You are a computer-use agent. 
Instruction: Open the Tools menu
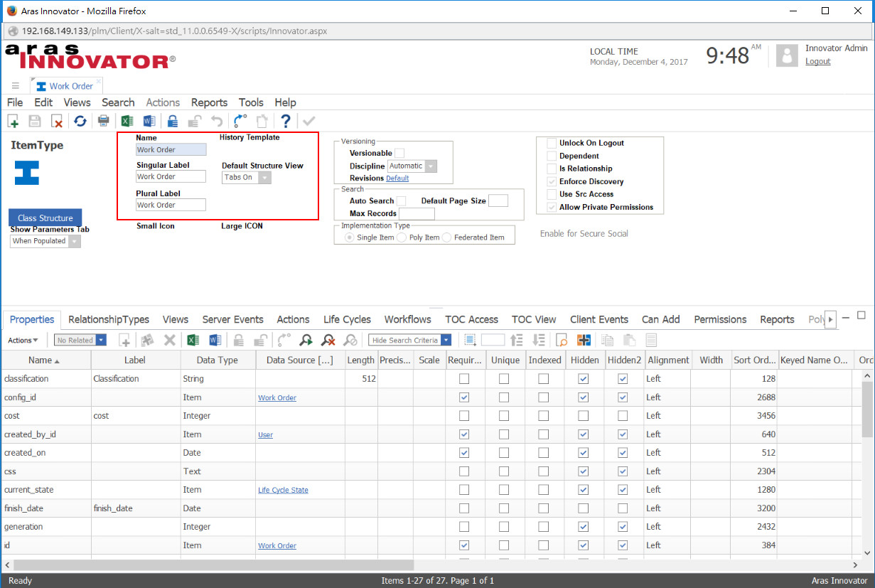[x=251, y=102]
